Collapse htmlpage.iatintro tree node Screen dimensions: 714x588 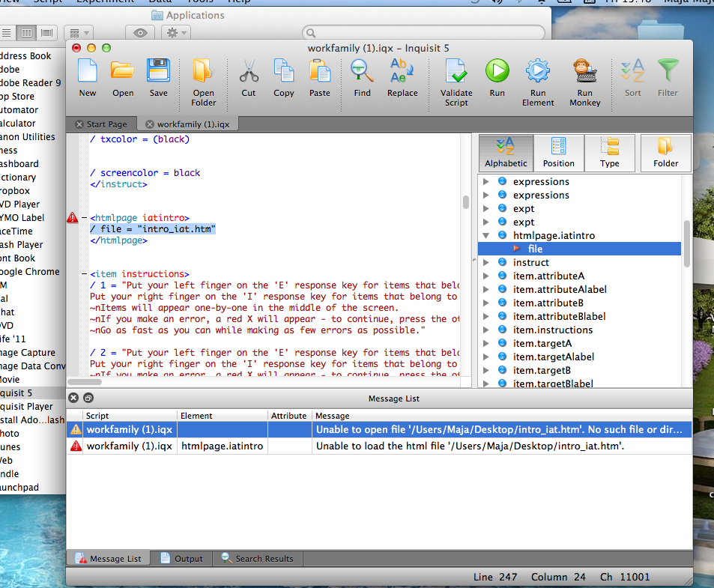pos(486,235)
